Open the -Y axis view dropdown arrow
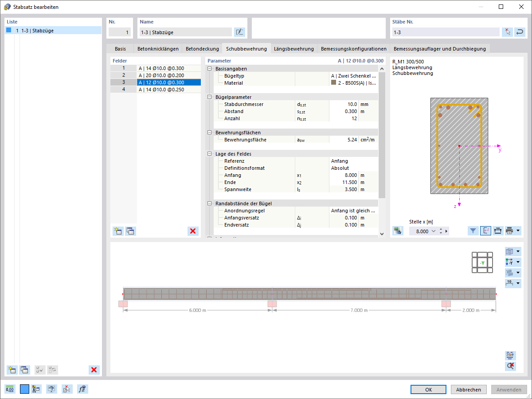Viewport: 532px width, 399px height. click(x=518, y=262)
